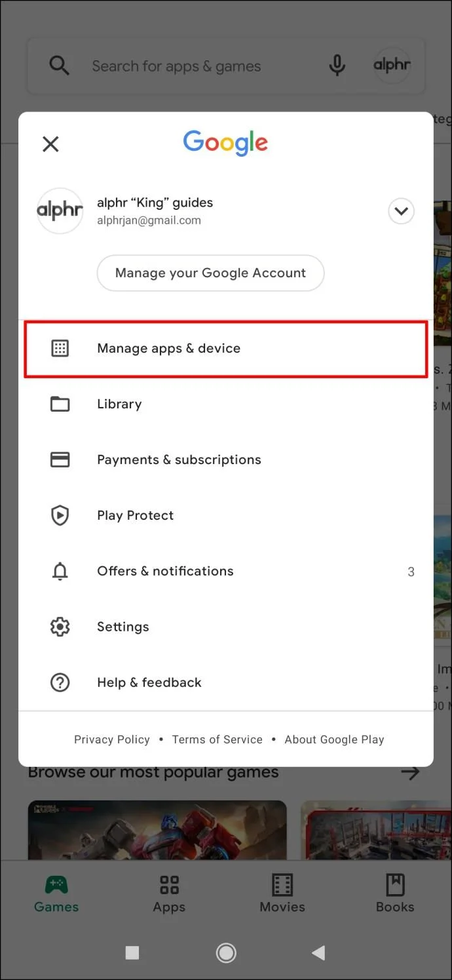452x980 pixels.
Task: Click the alphrjan@gmail.com email text
Action: (x=149, y=221)
